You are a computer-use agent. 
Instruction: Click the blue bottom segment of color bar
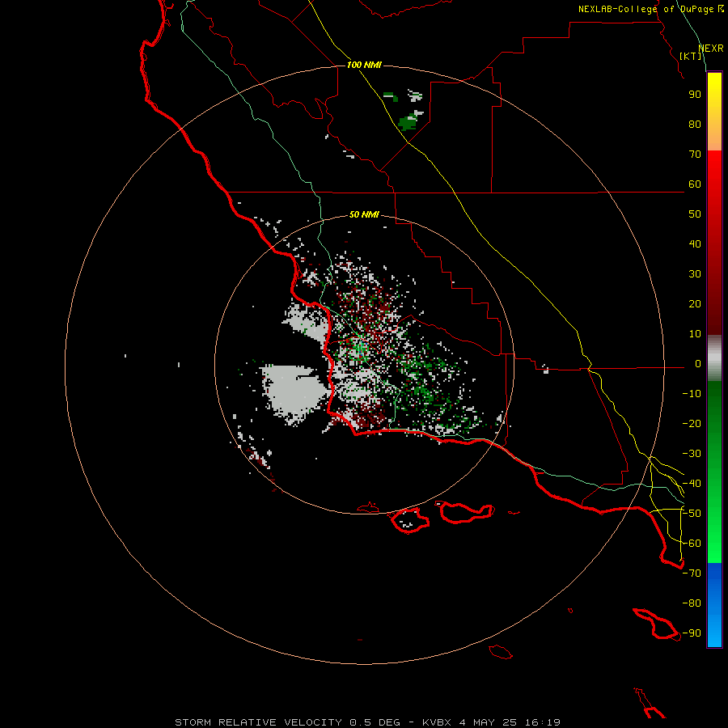[714, 605]
